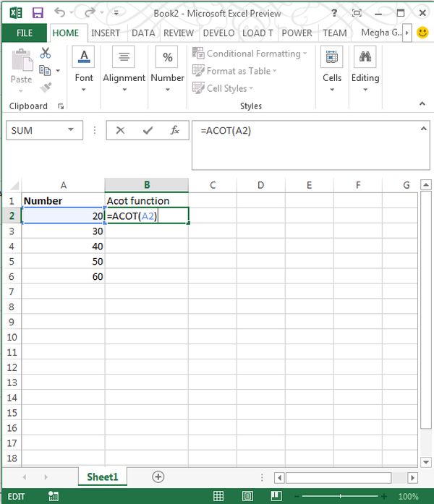Screen dimensions: 434x504
Task: Click cell A6 with value 60
Action: coord(63,276)
